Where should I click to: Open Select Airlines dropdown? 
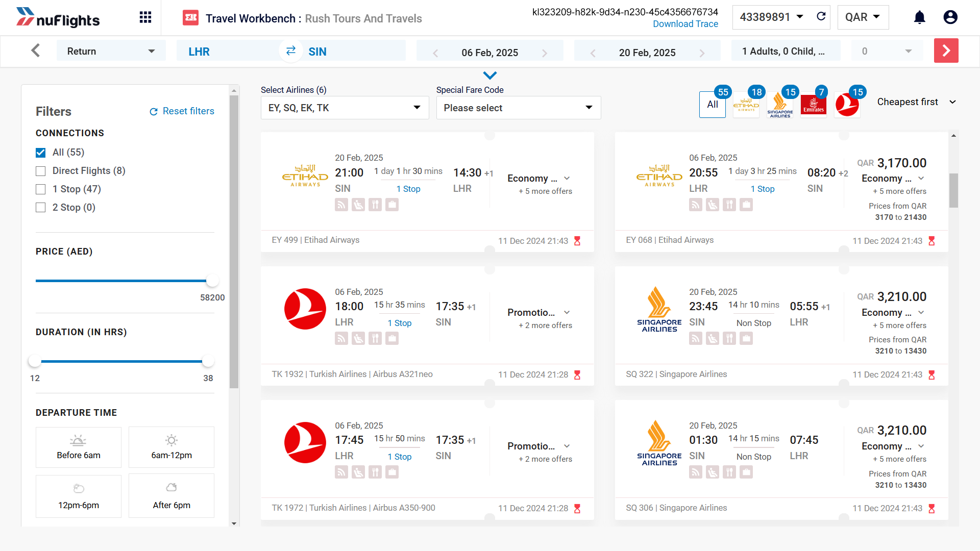[345, 108]
